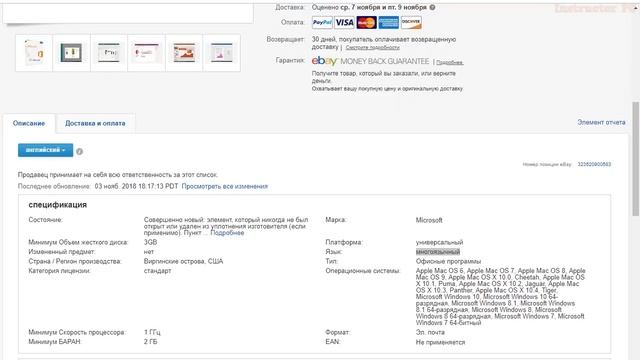640x360 pixels.
Task: Click the стандарт license category value
Action: pyautogui.click(x=157, y=271)
